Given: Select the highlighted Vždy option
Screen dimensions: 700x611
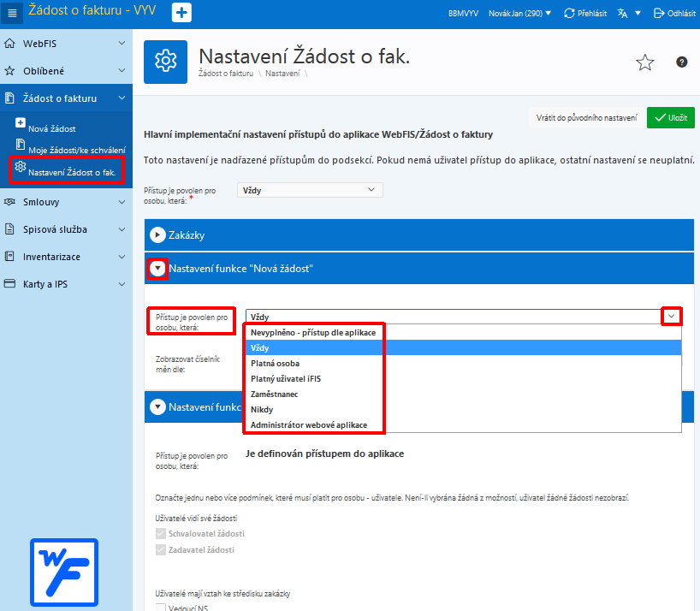Looking at the screenshot, I should click(x=464, y=347).
